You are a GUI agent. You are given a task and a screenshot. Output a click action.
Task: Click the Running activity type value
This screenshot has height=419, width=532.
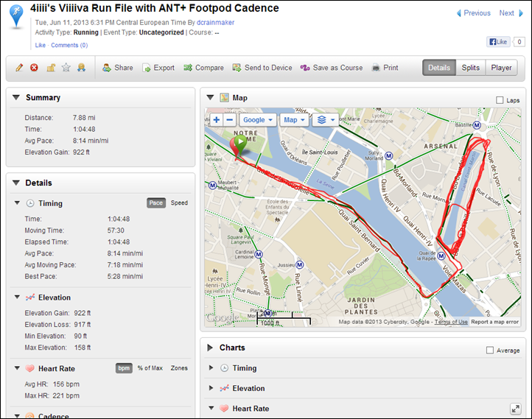(x=85, y=32)
